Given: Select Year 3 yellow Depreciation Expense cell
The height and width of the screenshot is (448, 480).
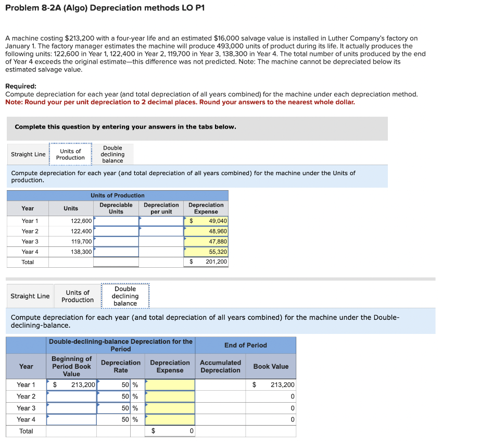Looking at the screenshot, I should pos(170,408).
